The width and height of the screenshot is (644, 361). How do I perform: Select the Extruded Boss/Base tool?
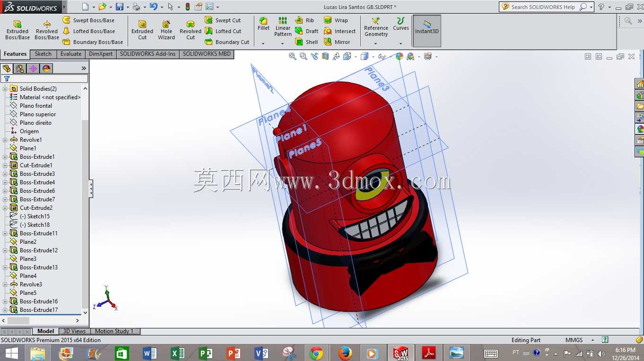pyautogui.click(x=17, y=30)
